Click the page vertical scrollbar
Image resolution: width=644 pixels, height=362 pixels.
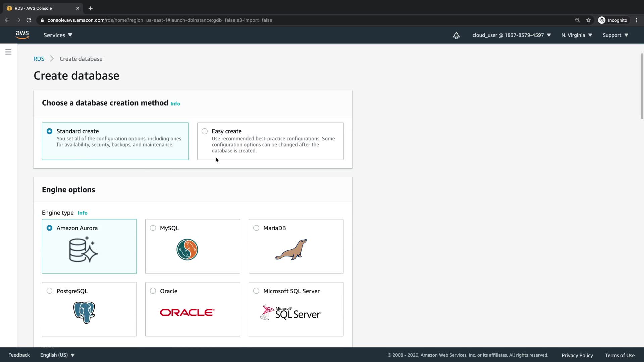click(642, 86)
